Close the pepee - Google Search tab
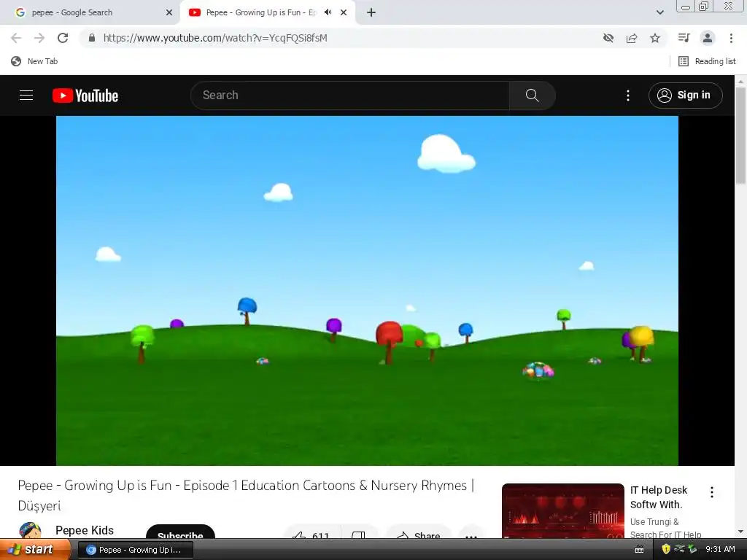 [169, 12]
